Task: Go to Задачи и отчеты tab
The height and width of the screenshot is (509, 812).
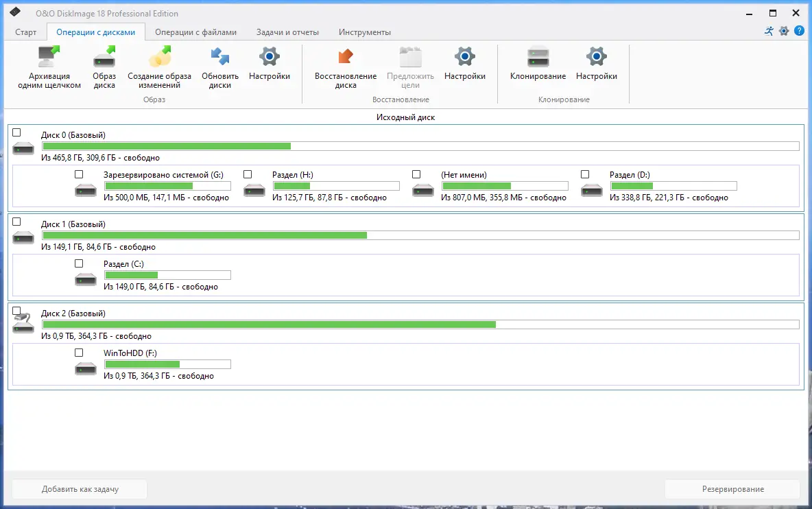Action: (x=287, y=32)
